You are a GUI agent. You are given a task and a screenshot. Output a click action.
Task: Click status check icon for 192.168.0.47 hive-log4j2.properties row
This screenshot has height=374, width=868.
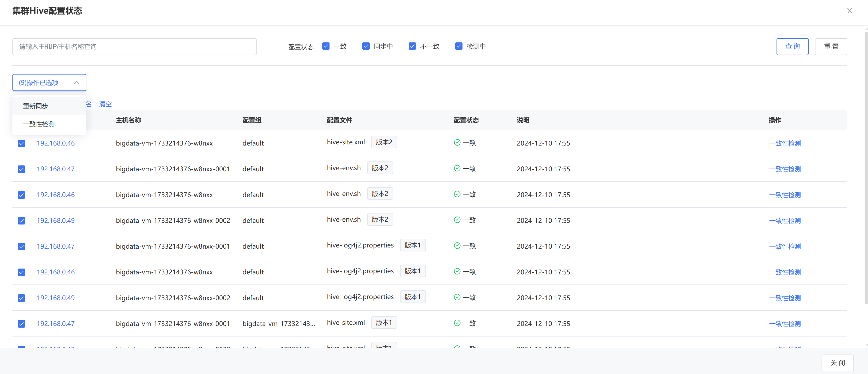pyautogui.click(x=457, y=245)
